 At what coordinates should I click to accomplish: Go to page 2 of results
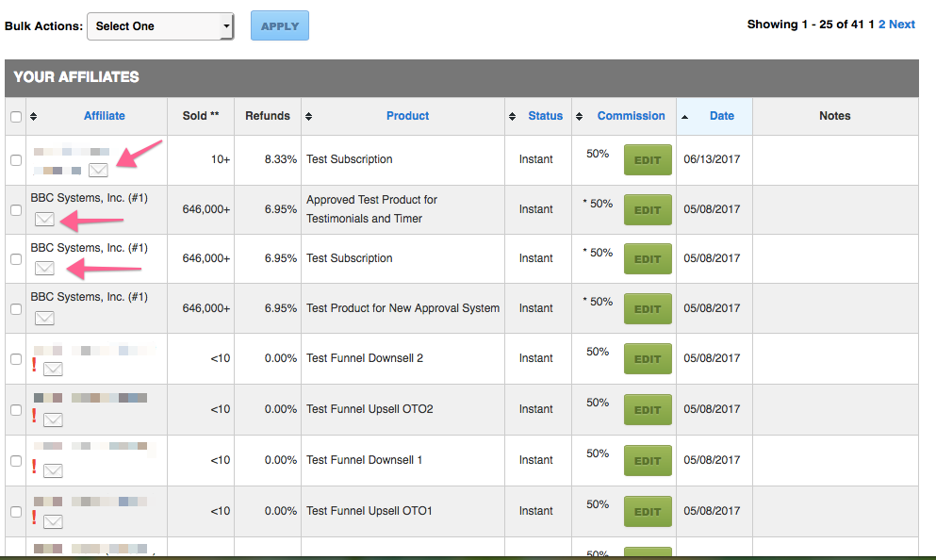pyautogui.click(x=882, y=25)
